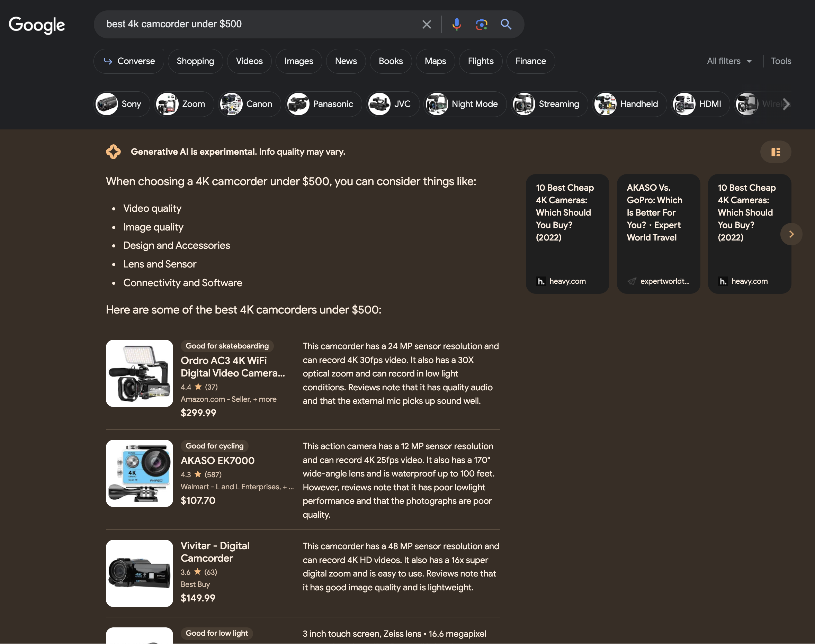Click the generative AI sparkle icon

pyautogui.click(x=113, y=152)
